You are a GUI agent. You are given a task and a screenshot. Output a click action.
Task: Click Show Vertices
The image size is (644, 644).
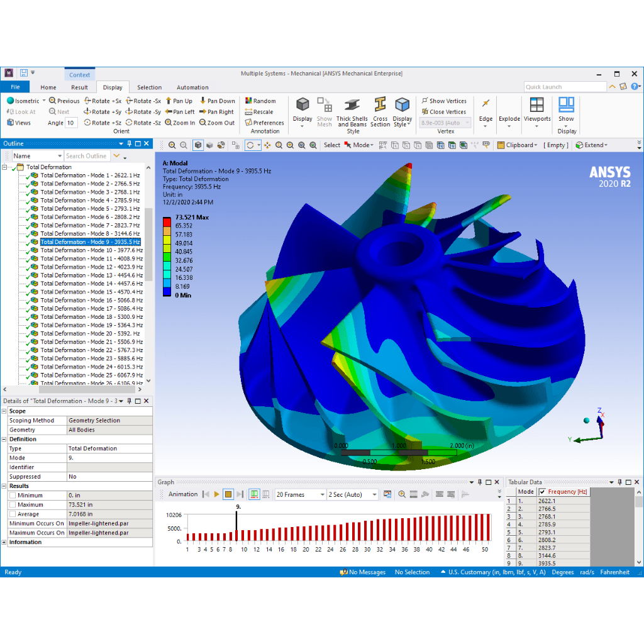click(444, 101)
